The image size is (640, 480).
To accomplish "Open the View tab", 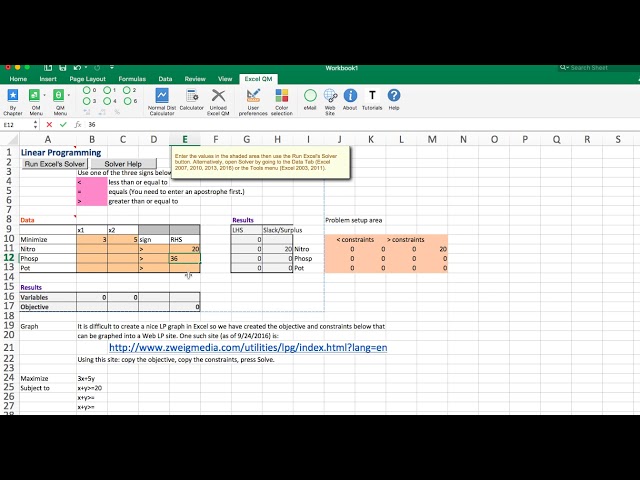I will tap(225, 79).
